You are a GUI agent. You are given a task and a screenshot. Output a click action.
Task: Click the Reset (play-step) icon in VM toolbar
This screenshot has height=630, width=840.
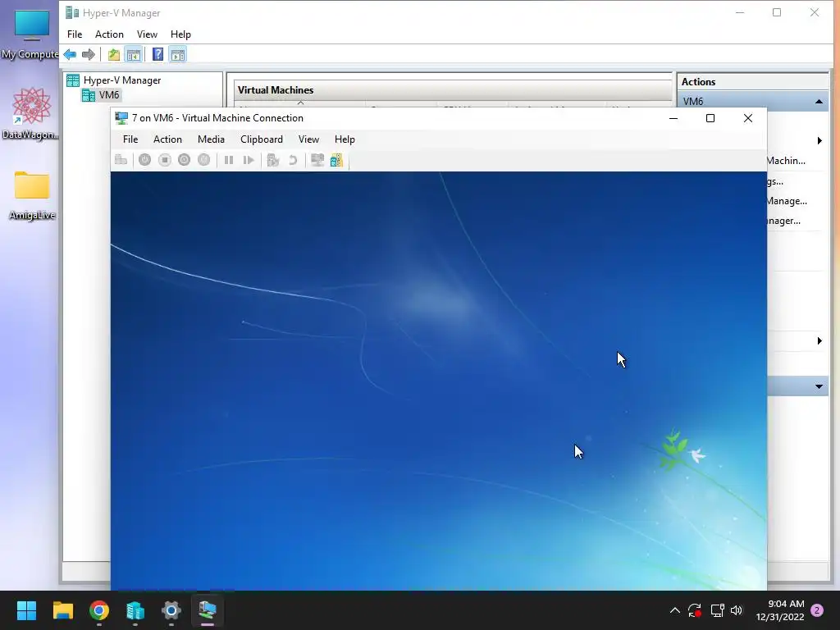click(x=249, y=160)
